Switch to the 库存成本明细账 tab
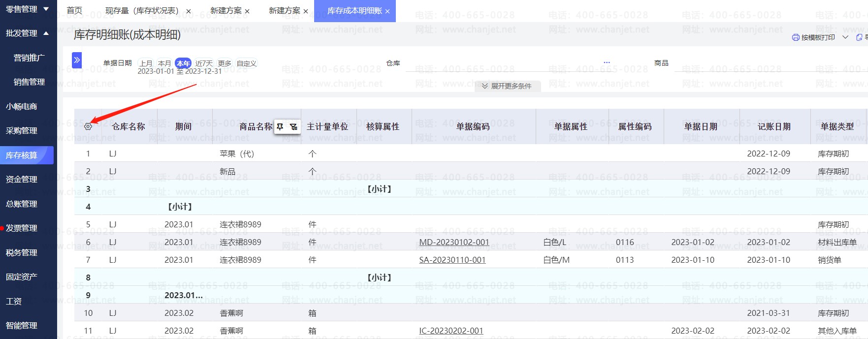This screenshot has width=868, height=339. tap(355, 10)
